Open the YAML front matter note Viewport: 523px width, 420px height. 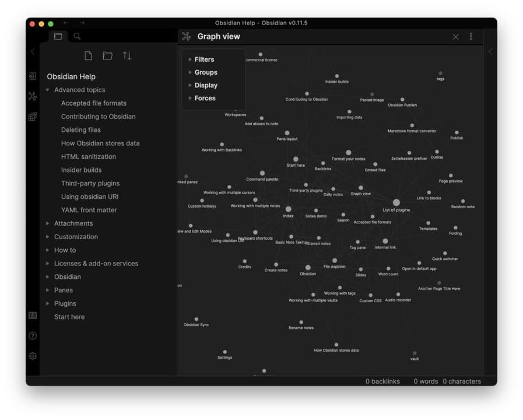click(x=89, y=210)
